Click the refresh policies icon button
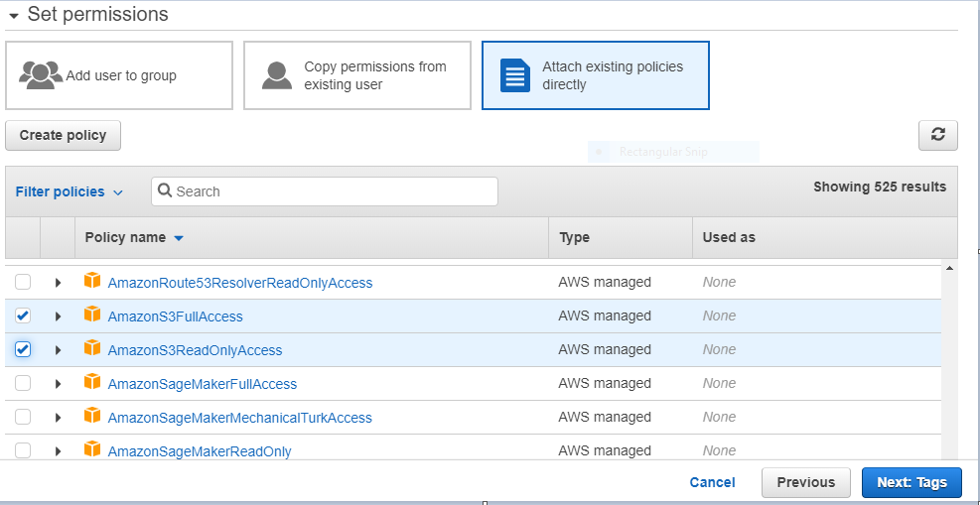The width and height of the screenshot is (980, 505). [x=938, y=135]
